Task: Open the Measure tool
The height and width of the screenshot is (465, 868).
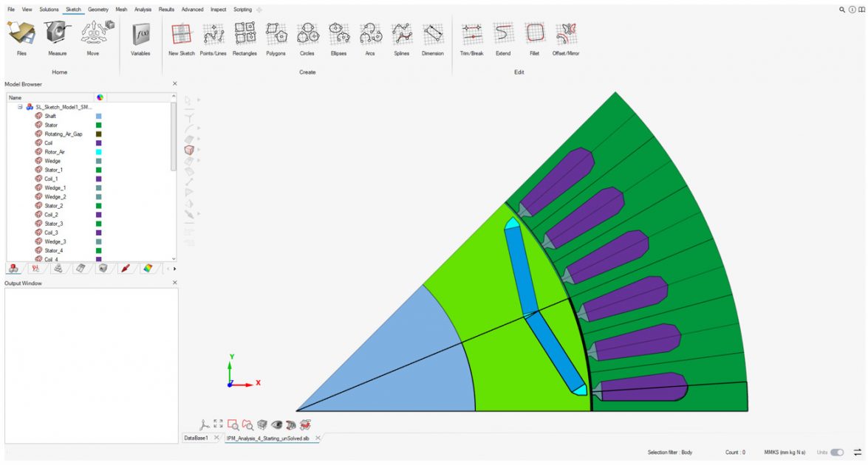Action: click(58, 37)
